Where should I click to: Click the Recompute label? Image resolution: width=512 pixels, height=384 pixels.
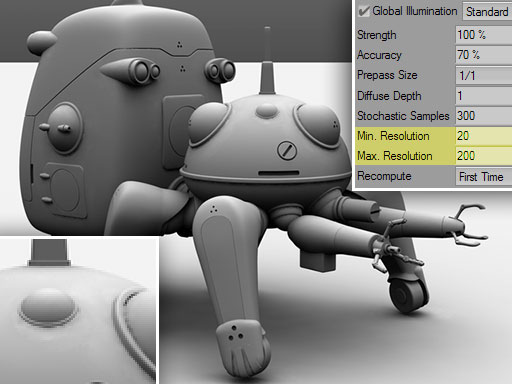click(384, 176)
